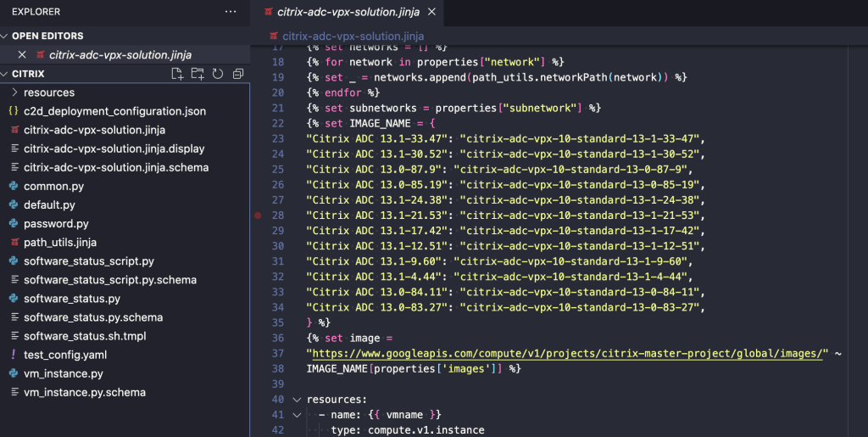Viewport: 868px width, 437px height.
Task: Close citrix-adc-vpx-solution.jinja in Open Editors
Action: point(22,55)
